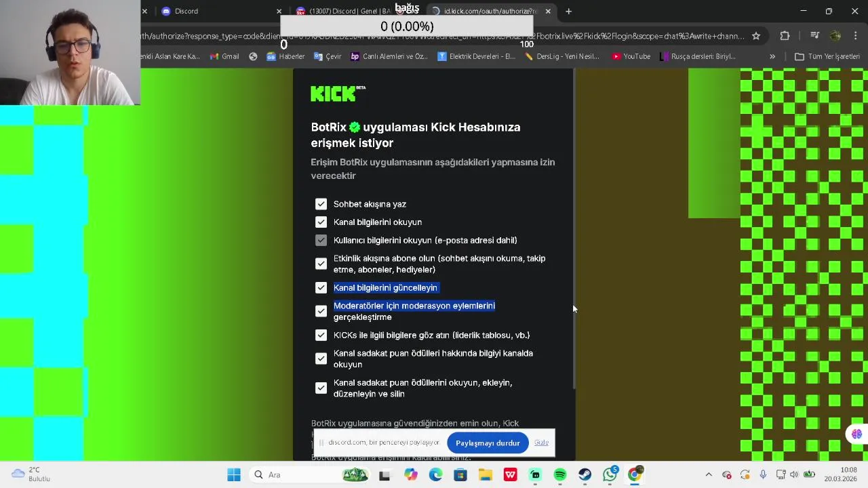Viewport: 868px width, 488px height.
Task: Open WhatsApp from taskbar
Action: click(610, 474)
